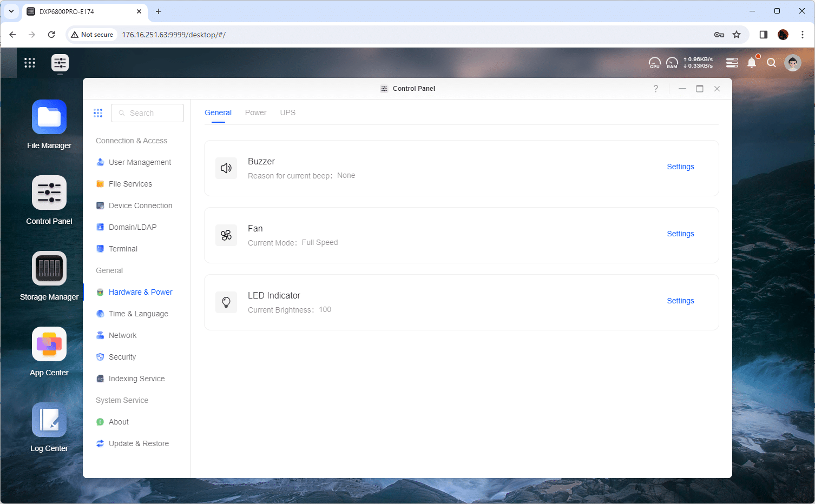Open the File Manager desktop icon
815x504 pixels.
coord(49,117)
